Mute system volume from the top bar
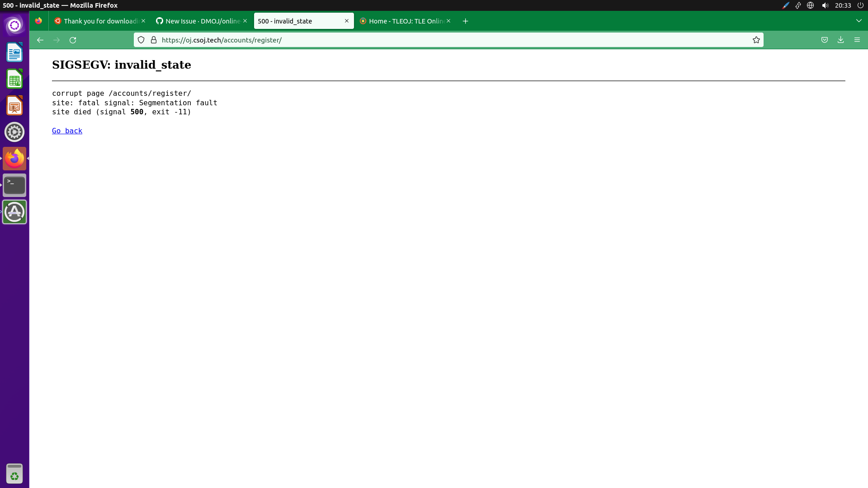Screen dimensions: 868x488 pyautogui.click(x=825, y=5)
